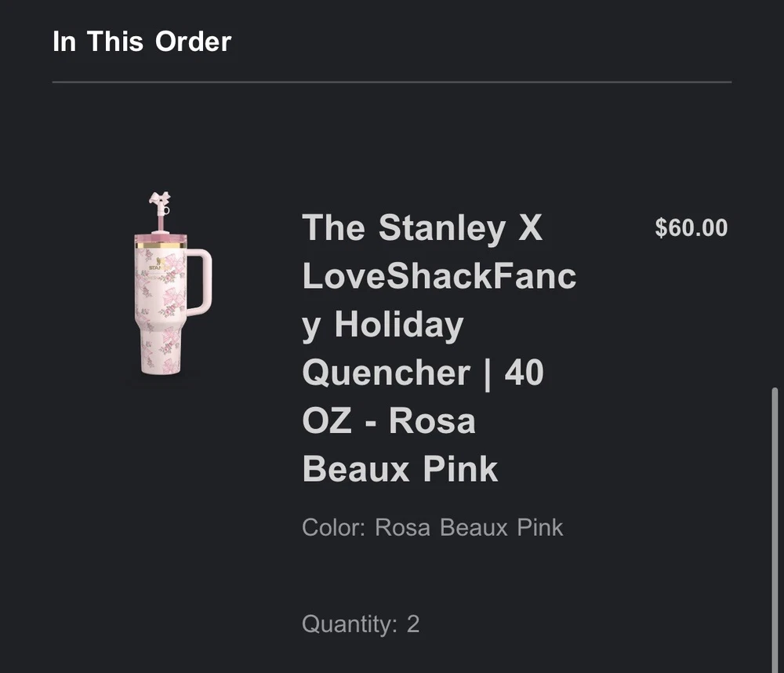Click the bow straw topper on tumbler image

tap(161, 202)
